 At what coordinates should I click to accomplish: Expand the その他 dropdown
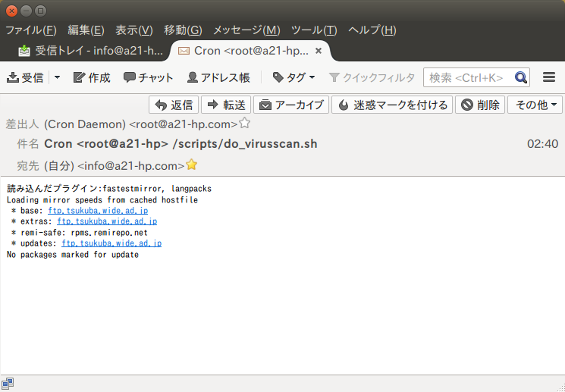(x=535, y=105)
